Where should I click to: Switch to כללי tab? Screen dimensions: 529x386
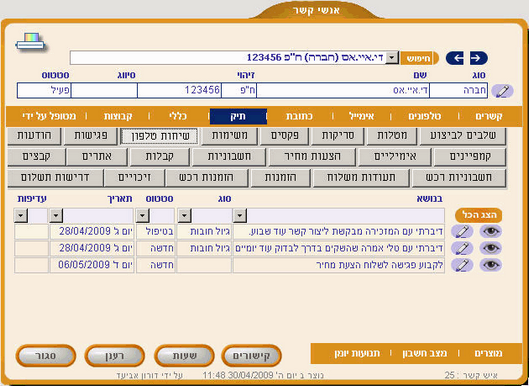tap(178, 116)
